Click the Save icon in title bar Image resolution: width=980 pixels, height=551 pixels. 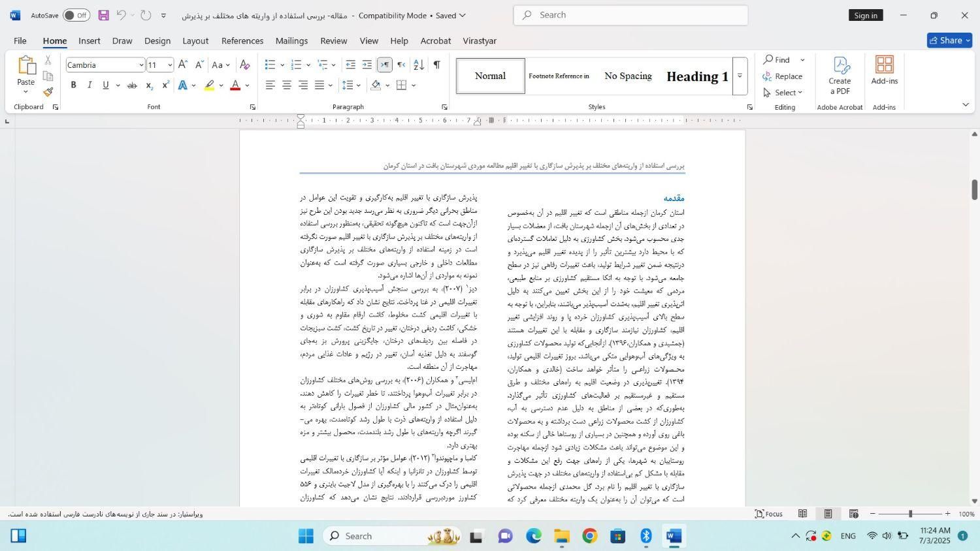point(103,15)
